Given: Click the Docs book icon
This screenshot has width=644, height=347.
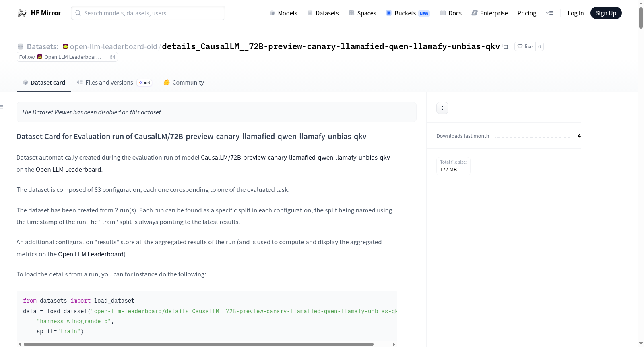Looking at the screenshot, I should click(x=443, y=13).
